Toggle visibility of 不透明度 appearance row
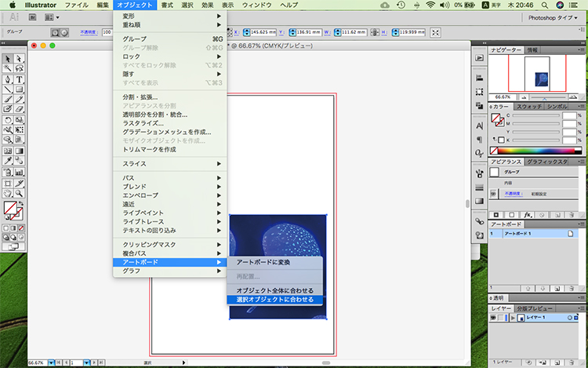The height and width of the screenshot is (368, 588). point(494,193)
